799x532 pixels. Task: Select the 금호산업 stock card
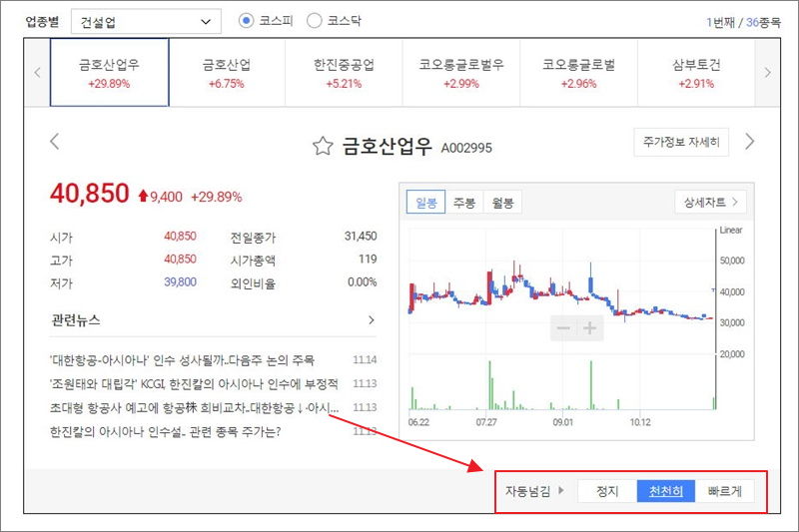pos(227,72)
